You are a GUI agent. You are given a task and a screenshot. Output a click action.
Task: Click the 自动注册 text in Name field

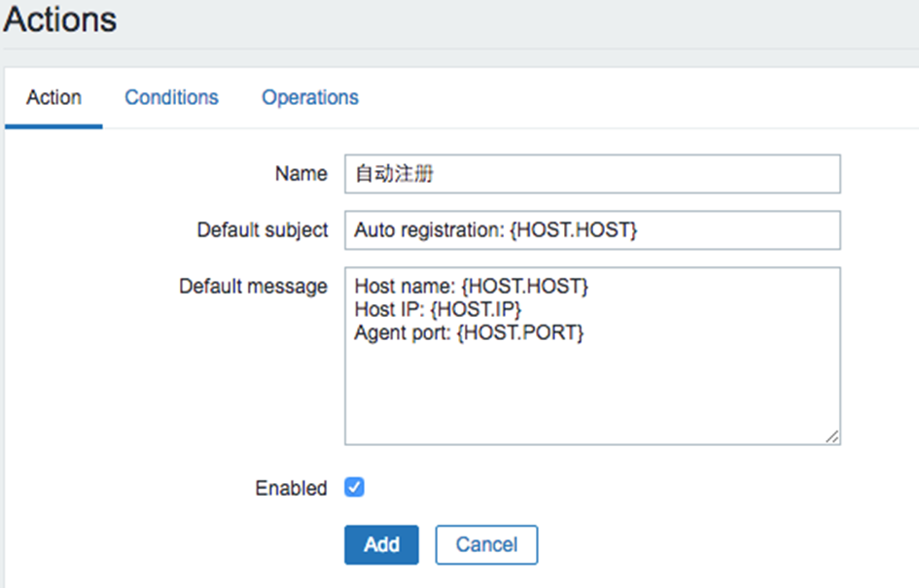click(x=395, y=174)
